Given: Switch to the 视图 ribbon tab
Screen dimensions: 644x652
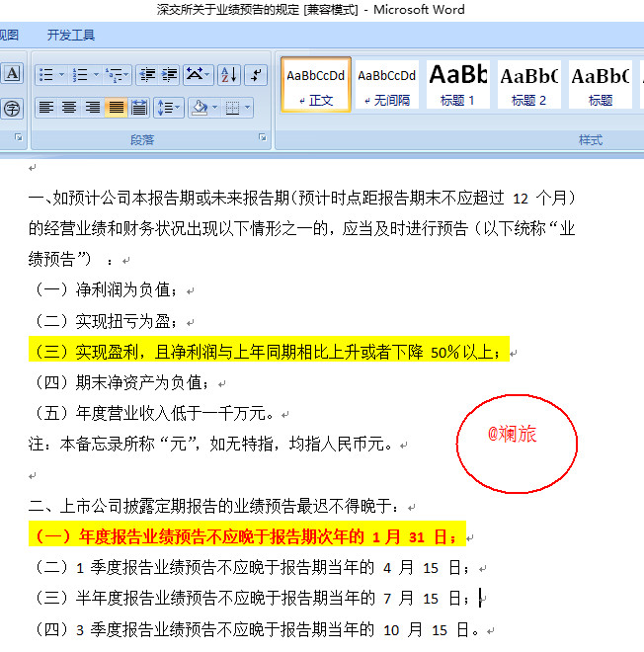Looking at the screenshot, I should 9,35.
